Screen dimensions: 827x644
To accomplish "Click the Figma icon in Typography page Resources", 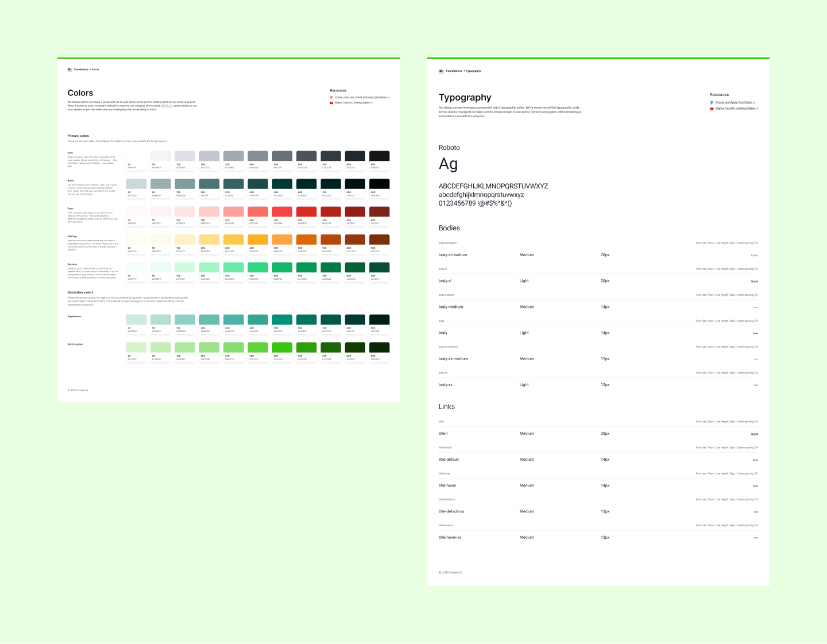I will [712, 103].
